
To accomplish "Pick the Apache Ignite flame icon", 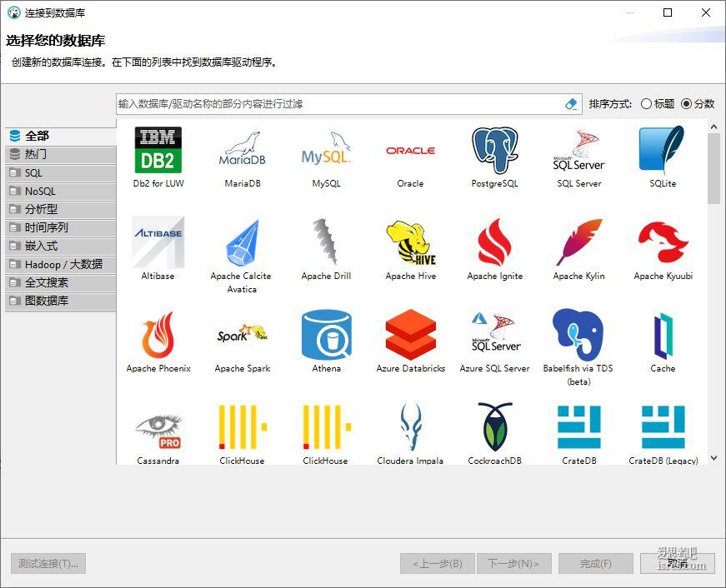I will pos(494,242).
